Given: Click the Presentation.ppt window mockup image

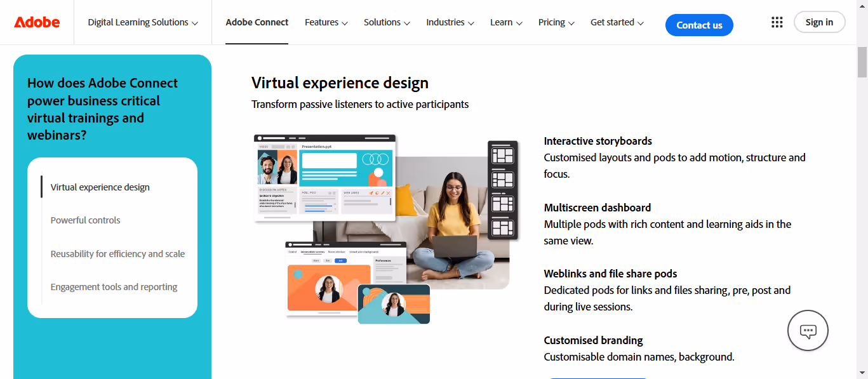Looking at the screenshot, I should coord(324,178).
